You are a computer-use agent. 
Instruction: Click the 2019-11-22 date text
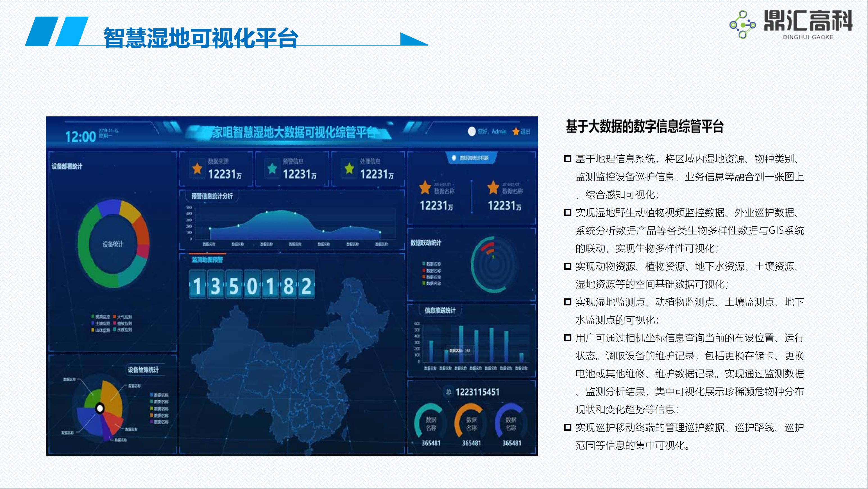[108, 130]
